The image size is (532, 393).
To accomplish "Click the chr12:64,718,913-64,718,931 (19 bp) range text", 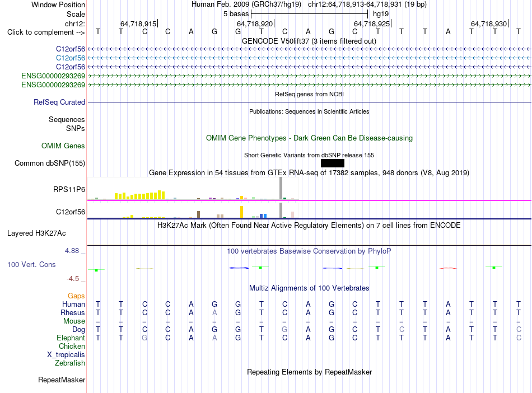I will pos(367,4).
